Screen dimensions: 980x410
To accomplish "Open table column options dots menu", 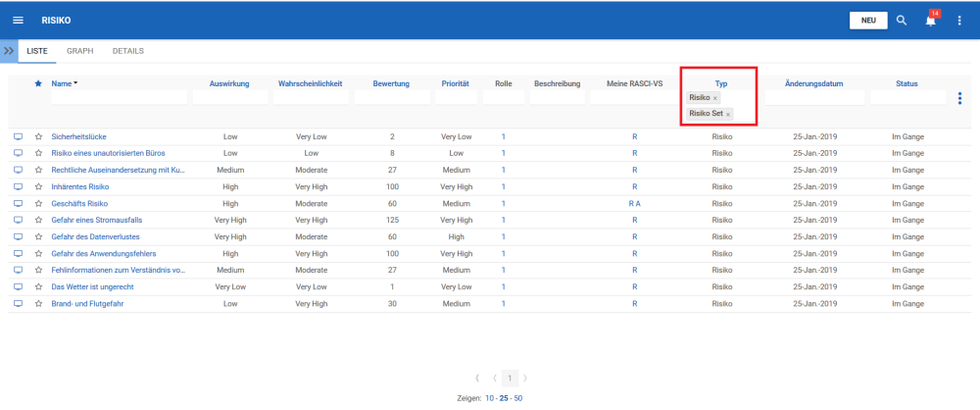I will tap(960, 98).
